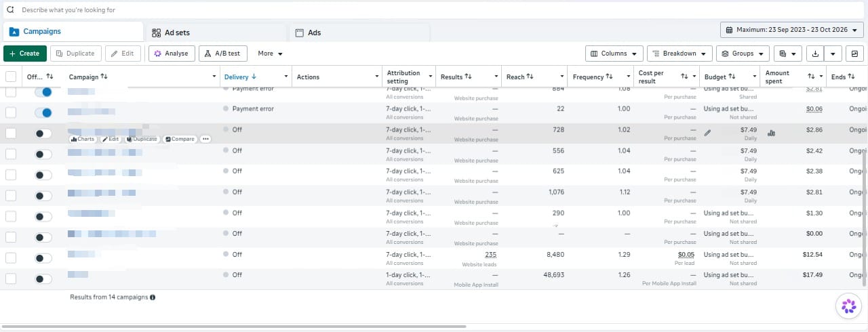Viewport: 868px width, 332px height.
Task: Turn on toggle for campaign spending $1.30
Action: [x=43, y=217]
